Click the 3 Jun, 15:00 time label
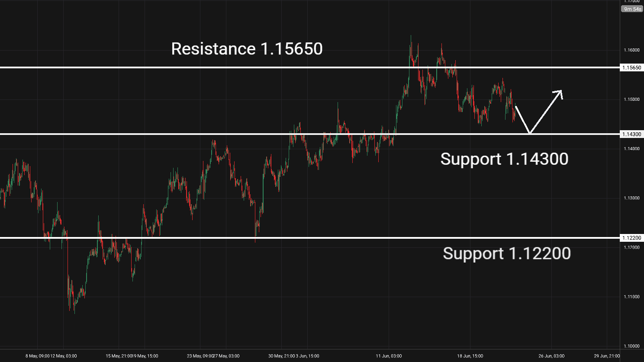644x362 pixels. click(x=308, y=356)
